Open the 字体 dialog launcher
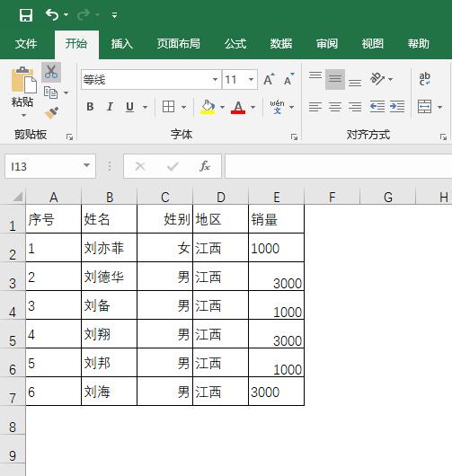This screenshot has height=476, width=452. point(294,137)
